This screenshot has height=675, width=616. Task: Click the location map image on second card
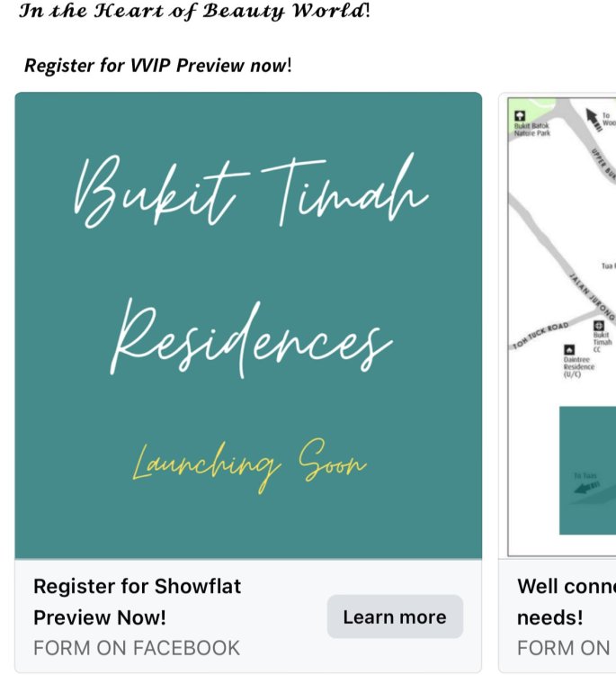click(561, 328)
